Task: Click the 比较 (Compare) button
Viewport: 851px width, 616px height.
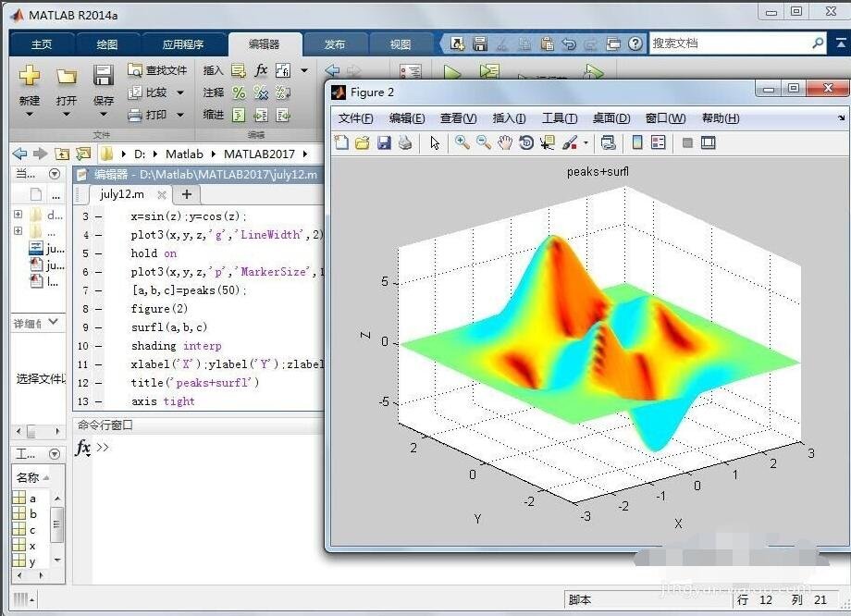Action: (150, 92)
